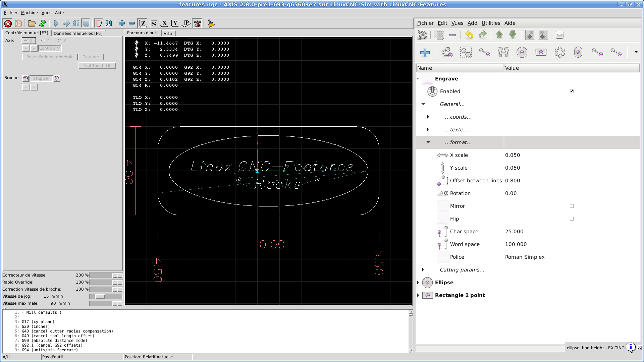The width and height of the screenshot is (644, 362).
Task: Undo last Features change
Action: [x=469, y=35]
